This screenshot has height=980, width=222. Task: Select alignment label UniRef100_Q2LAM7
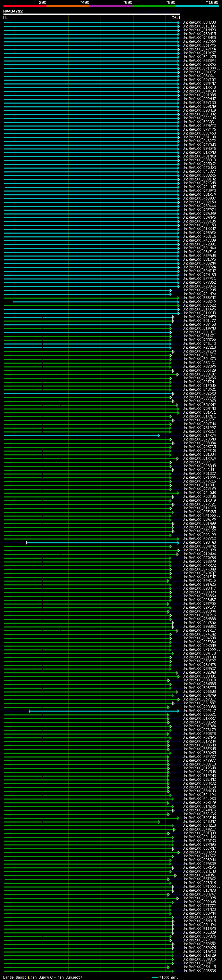coord(199,187)
